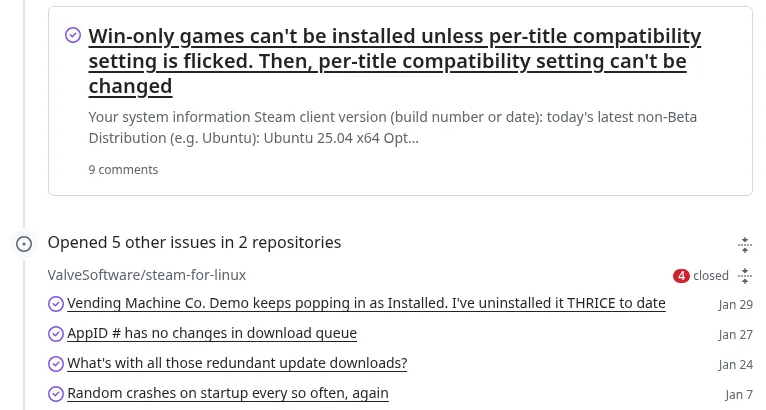Click the '9 comments' text
The image size is (766, 410).
tap(123, 170)
